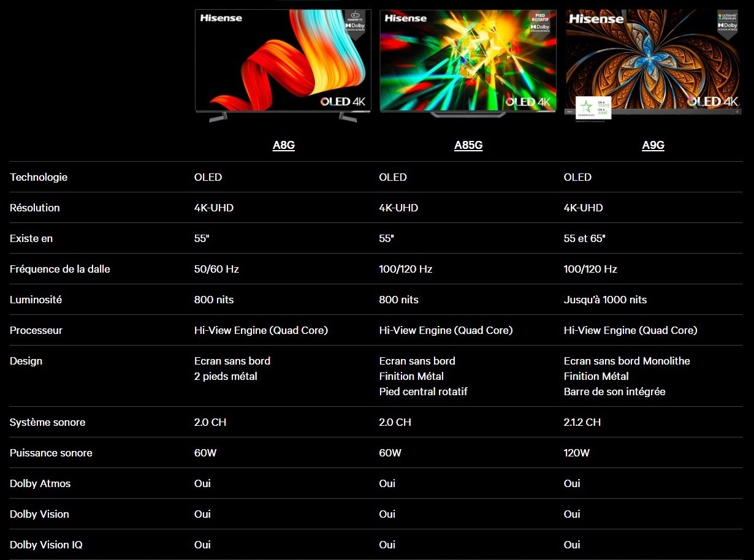Screen dimensions: 754x560
Task: Click the A8G Système sonore value 2.0 CH
Action: point(210,422)
